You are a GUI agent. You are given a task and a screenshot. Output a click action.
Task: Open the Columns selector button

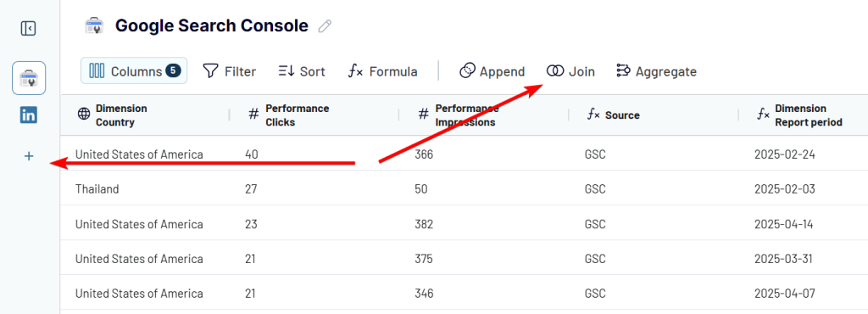(134, 71)
